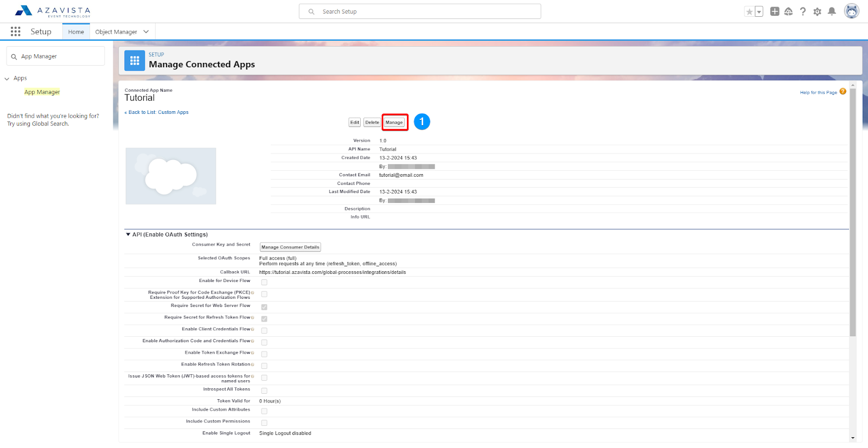Click info icon next to Require Secret for Refresh Token Flow

253,318
